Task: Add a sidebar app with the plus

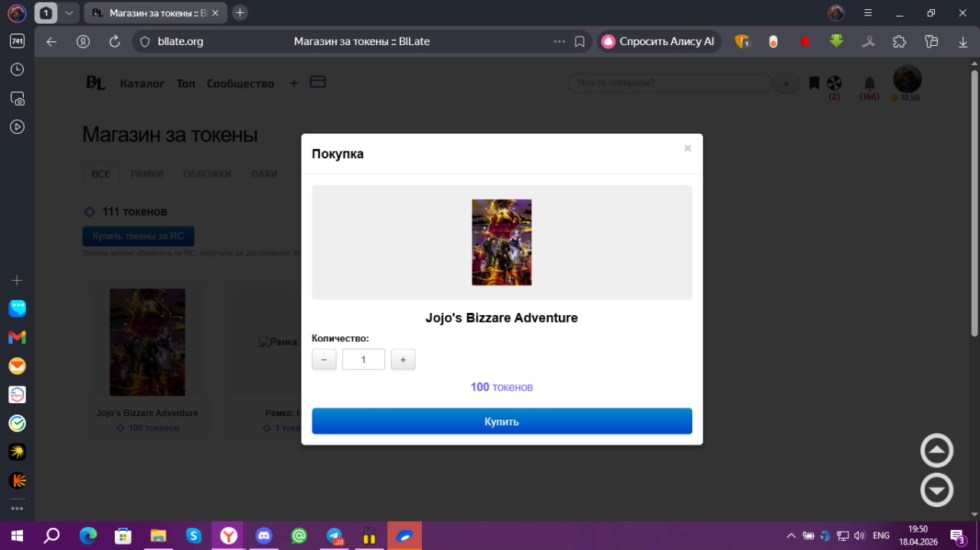Action: 17,281
